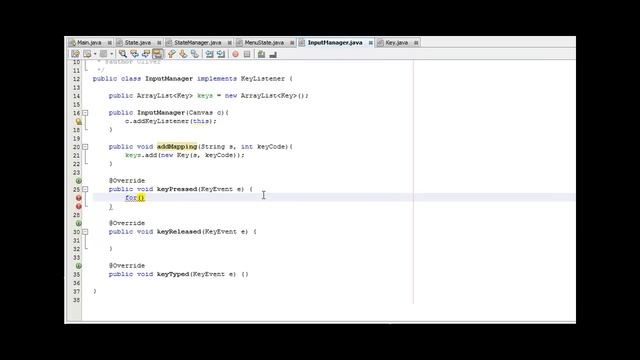Start macro recording with red circle icon
Screen dimensions: 640x360
coord(236,54)
